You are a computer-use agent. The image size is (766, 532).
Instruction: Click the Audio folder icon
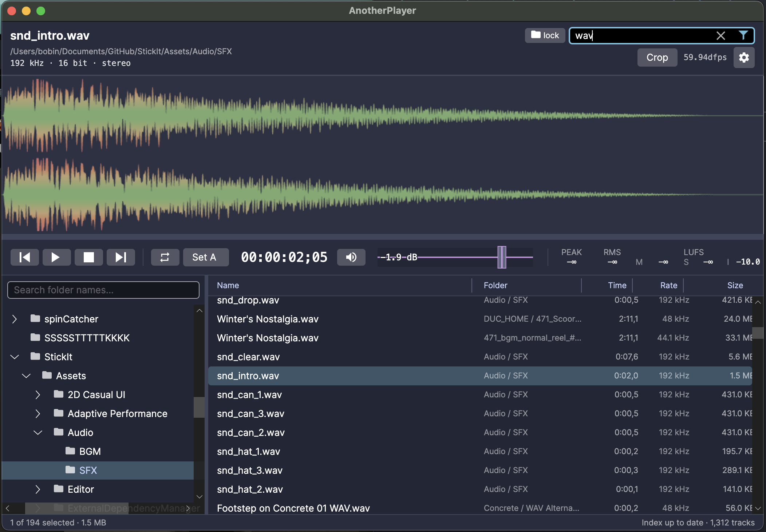[x=59, y=432]
